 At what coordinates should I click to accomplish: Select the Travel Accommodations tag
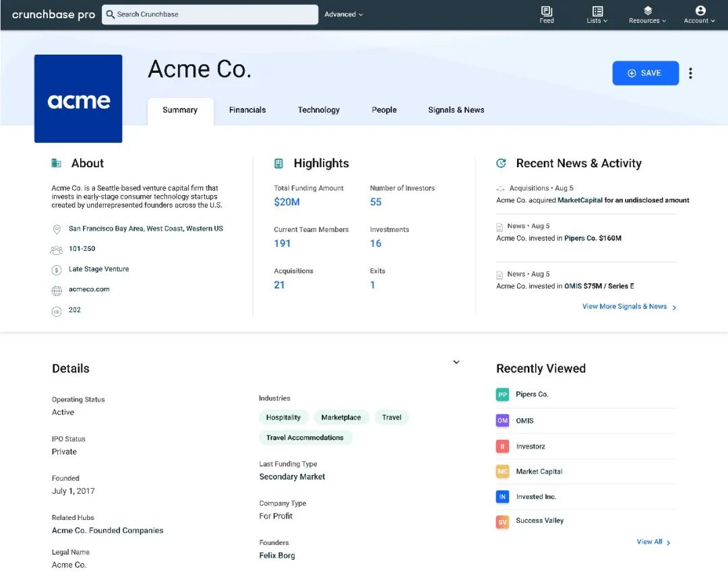(x=305, y=438)
